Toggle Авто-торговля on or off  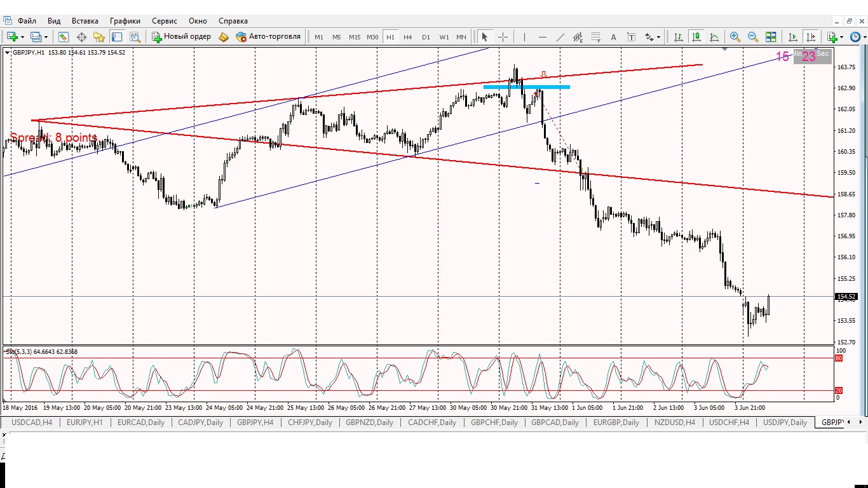[x=268, y=37]
